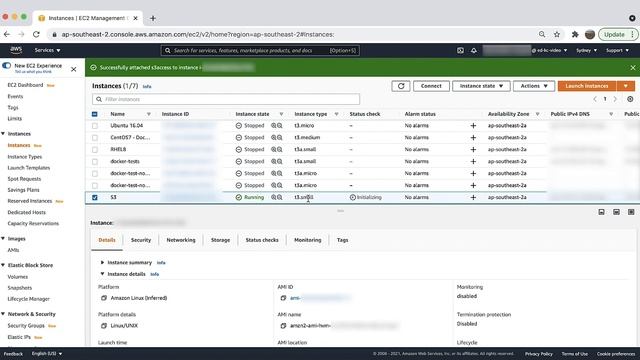Image resolution: width=640 pixels, height=360 pixels.
Task: Open EC2 Dashboard link
Action: [x=25, y=85]
